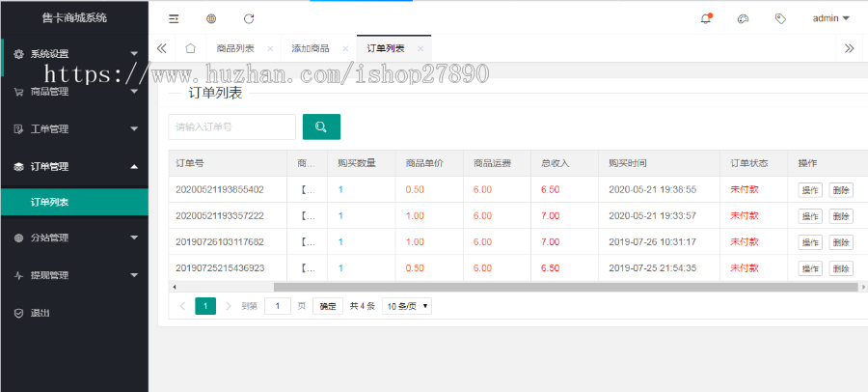Click the 提现管理 pulse icon
This screenshot has width=868, height=392.
tap(18, 275)
